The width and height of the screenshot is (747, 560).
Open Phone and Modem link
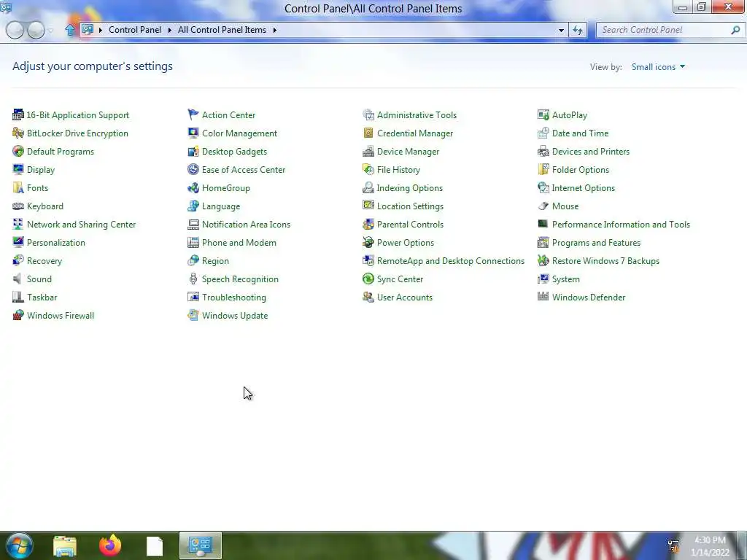pyautogui.click(x=239, y=242)
